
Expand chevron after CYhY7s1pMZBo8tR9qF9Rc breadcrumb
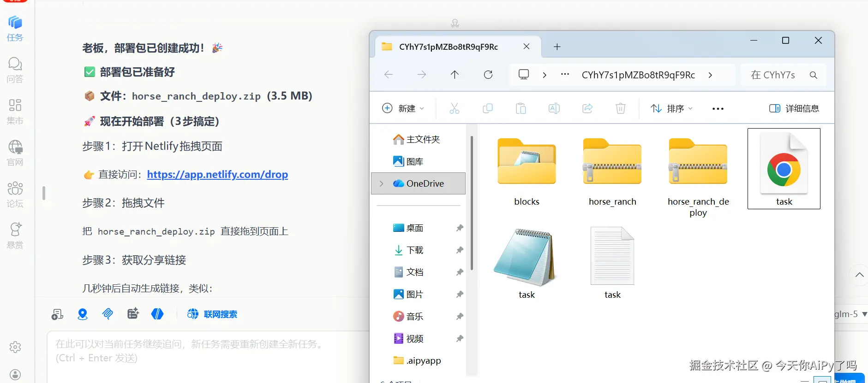point(710,75)
